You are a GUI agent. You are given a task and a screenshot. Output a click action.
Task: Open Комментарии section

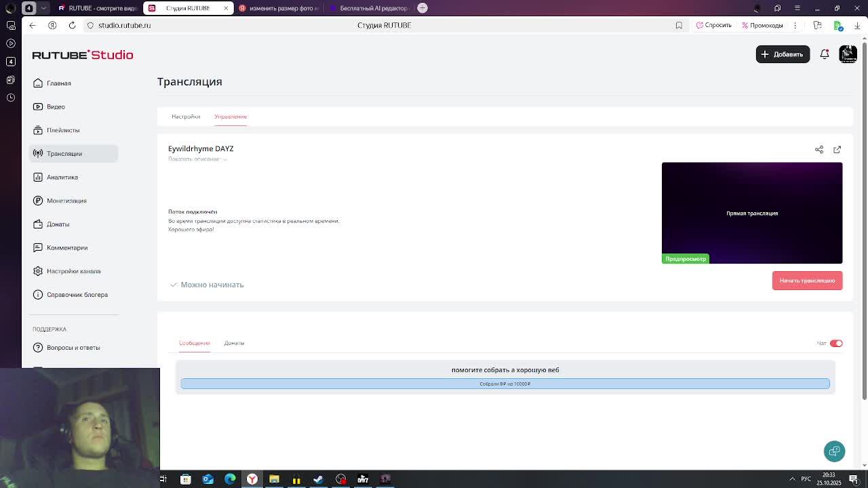click(73, 247)
